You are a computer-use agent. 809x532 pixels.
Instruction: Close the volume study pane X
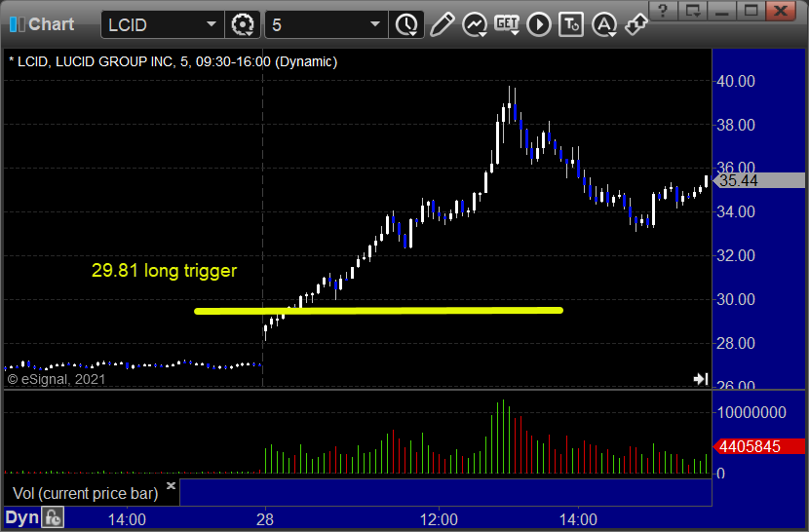171,485
